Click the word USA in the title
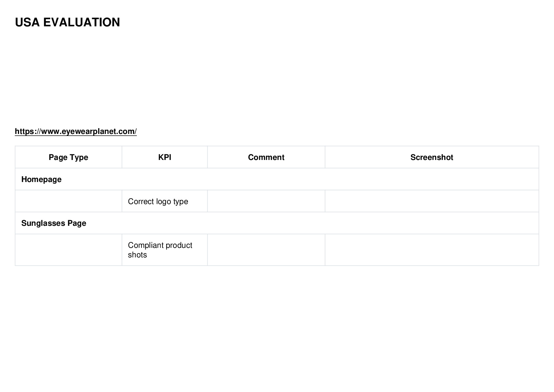Viewport: 554px width, 392px height. pyautogui.click(x=27, y=22)
